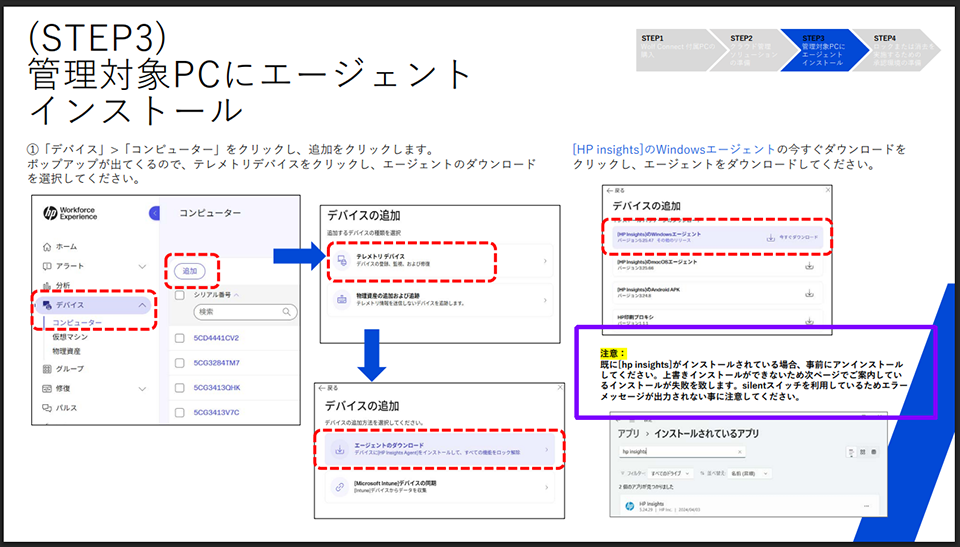
Task: Check the box for serial 5CG3413QHK
Action: tap(180, 388)
